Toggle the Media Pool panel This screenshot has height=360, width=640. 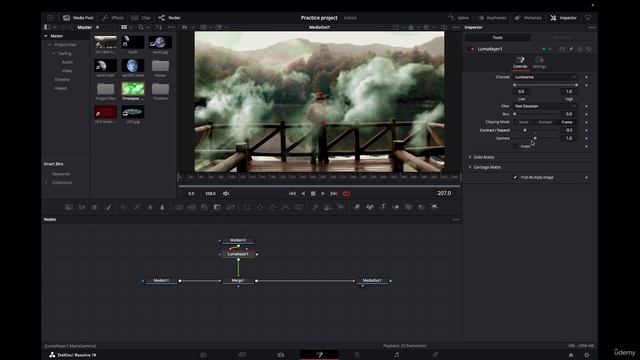point(78,18)
